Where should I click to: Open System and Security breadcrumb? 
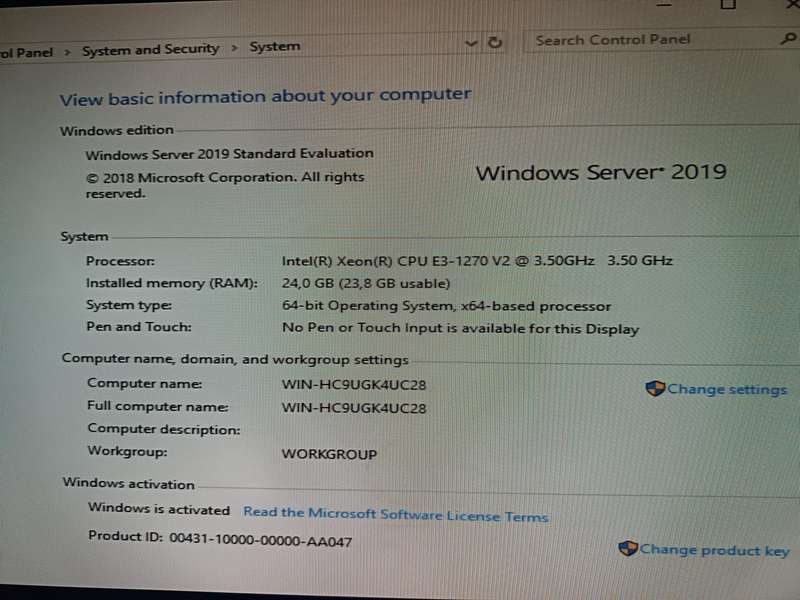[x=151, y=49]
